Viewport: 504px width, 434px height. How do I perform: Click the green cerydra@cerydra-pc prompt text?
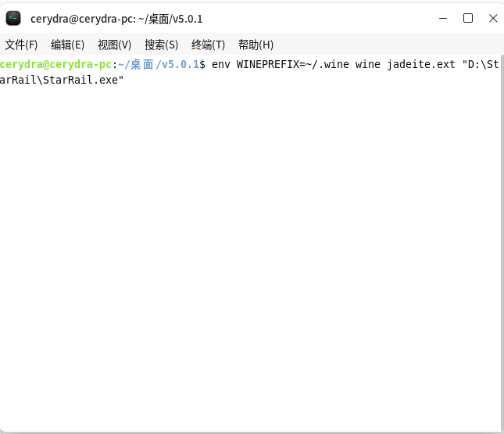point(56,65)
